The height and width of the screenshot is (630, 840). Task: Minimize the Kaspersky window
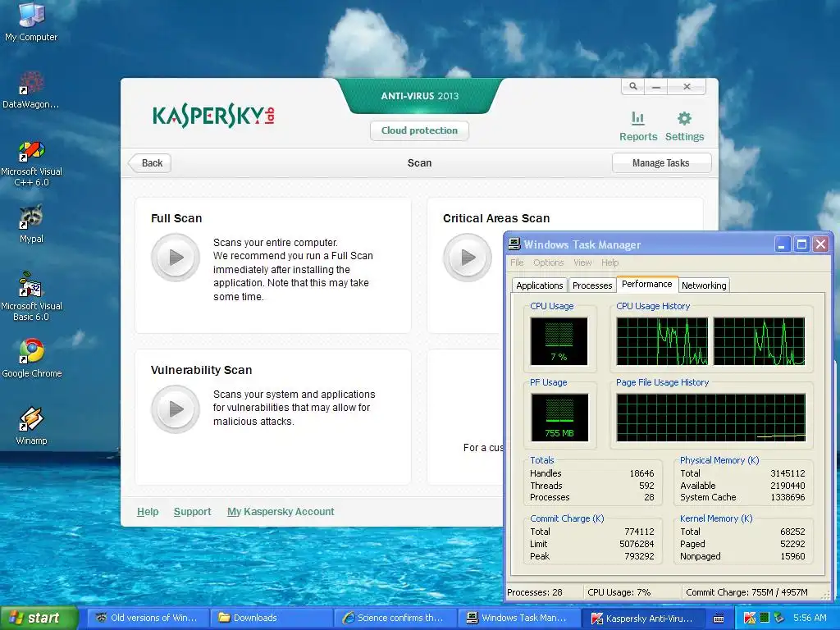[656, 86]
